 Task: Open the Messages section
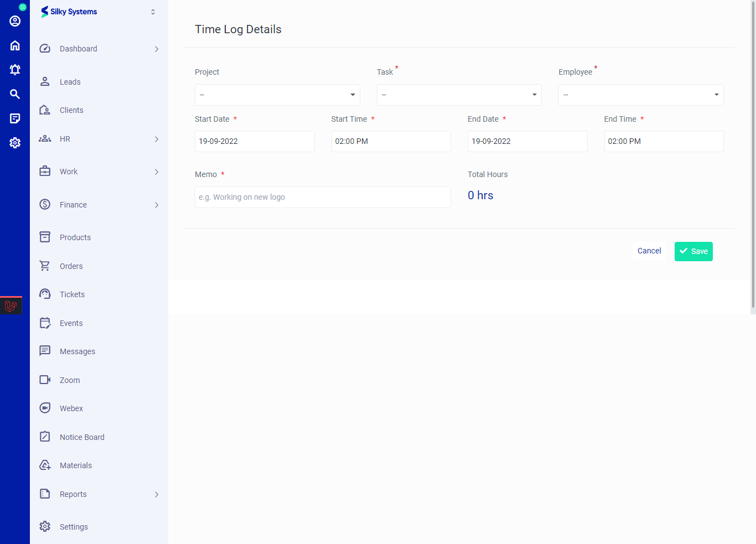pos(77,351)
